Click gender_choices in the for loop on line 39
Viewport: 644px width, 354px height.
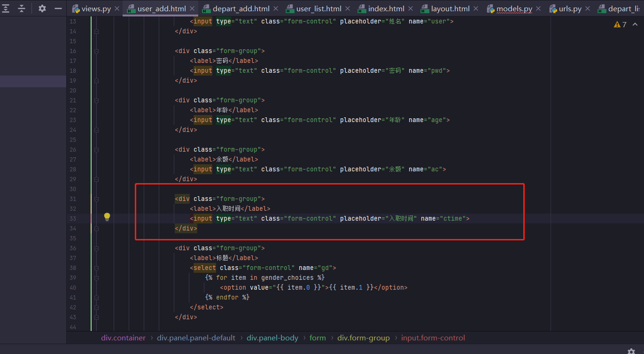tap(287, 277)
